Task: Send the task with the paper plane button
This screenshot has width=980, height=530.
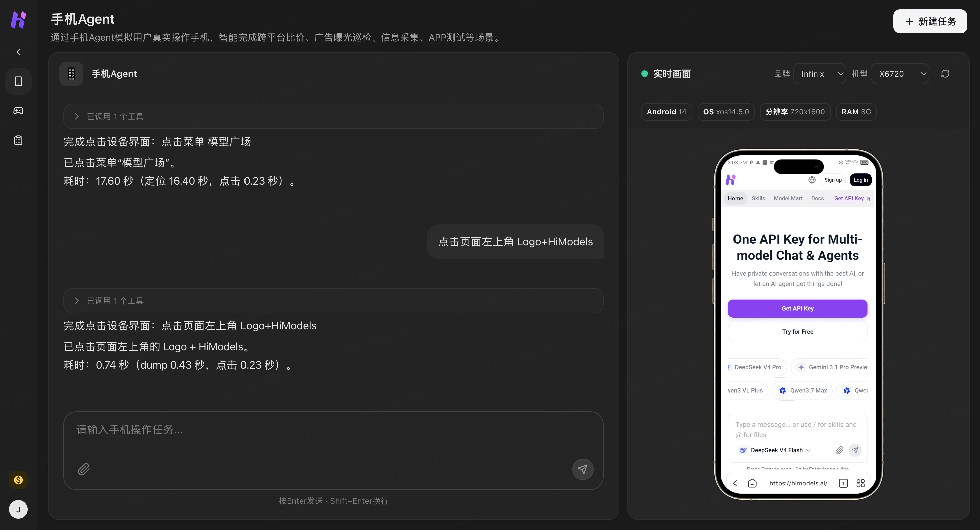Action: pyautogui.click(x=582, y=469)
